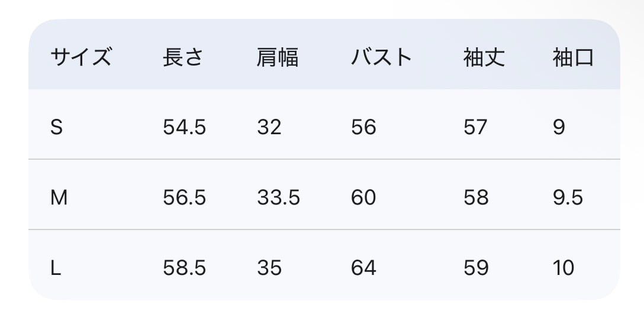The image size is (644, 324).
Task: Click the サイズ column header
Action: [80, 58]
